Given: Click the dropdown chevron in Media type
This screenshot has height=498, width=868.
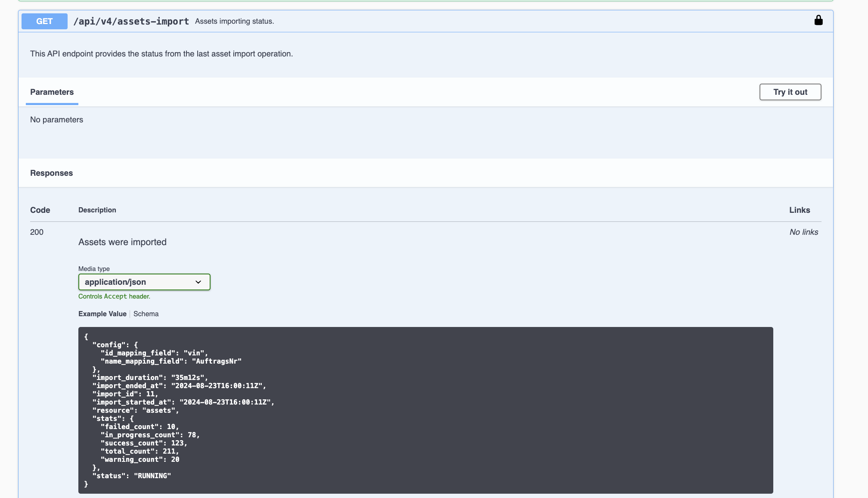Looking at the screenshot, I should coord(198,282).
